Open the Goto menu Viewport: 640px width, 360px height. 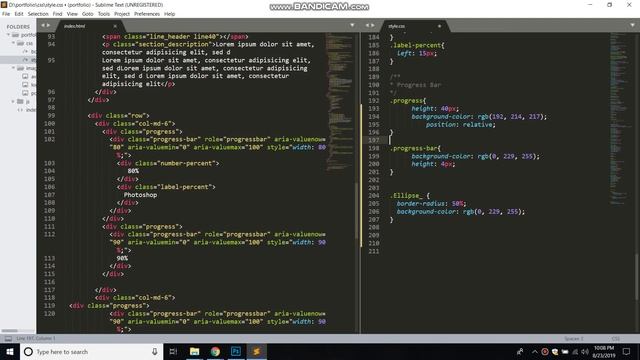pos(88,14)
